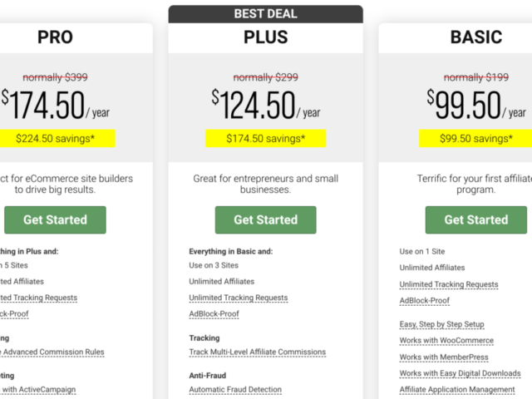The height and width of the screenshot is (399, 532).
Task: Click Get Started under the PLUS plan
Action: point(265,219)
